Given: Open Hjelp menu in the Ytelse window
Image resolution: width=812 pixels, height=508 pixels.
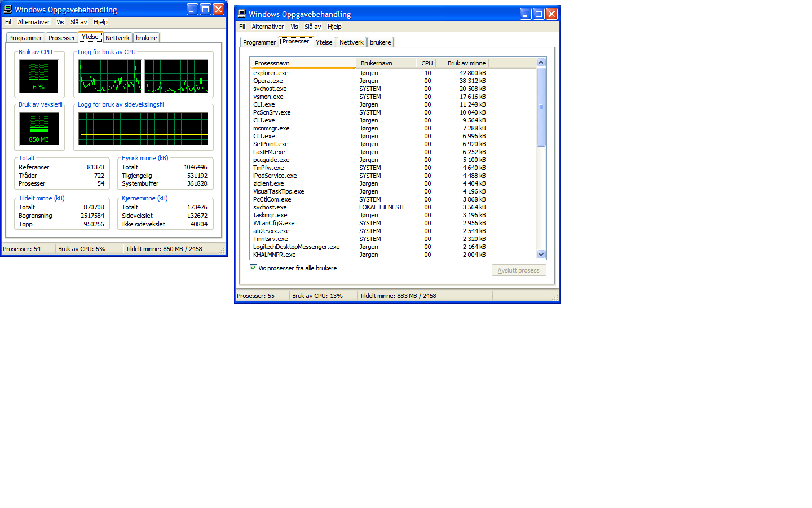Looking at the screenshot, I should 100,22.
